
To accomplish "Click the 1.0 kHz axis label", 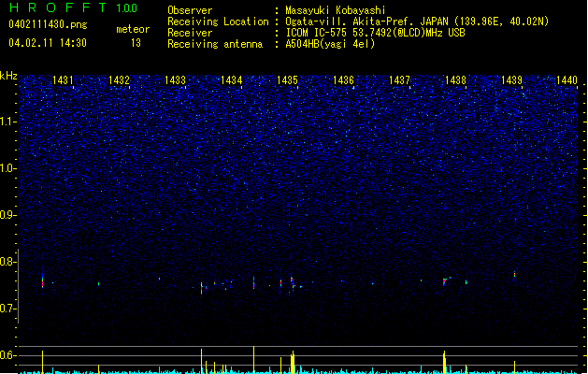I will point(7,168).
